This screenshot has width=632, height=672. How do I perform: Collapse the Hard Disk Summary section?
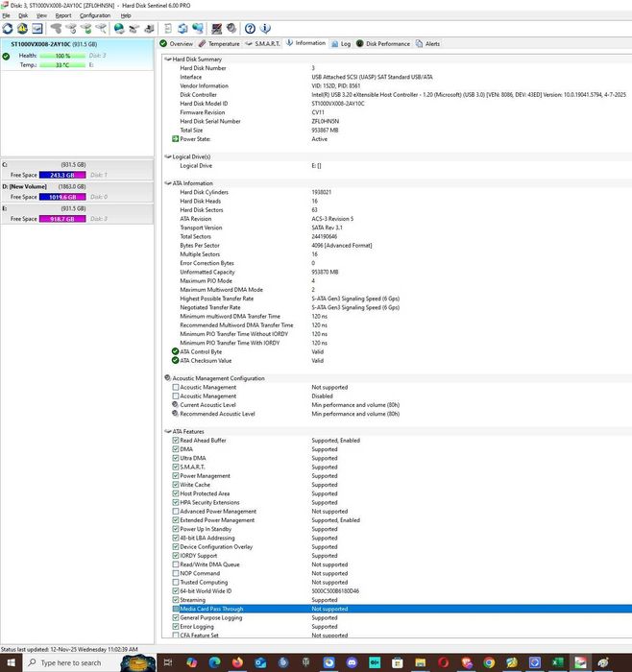168,60
